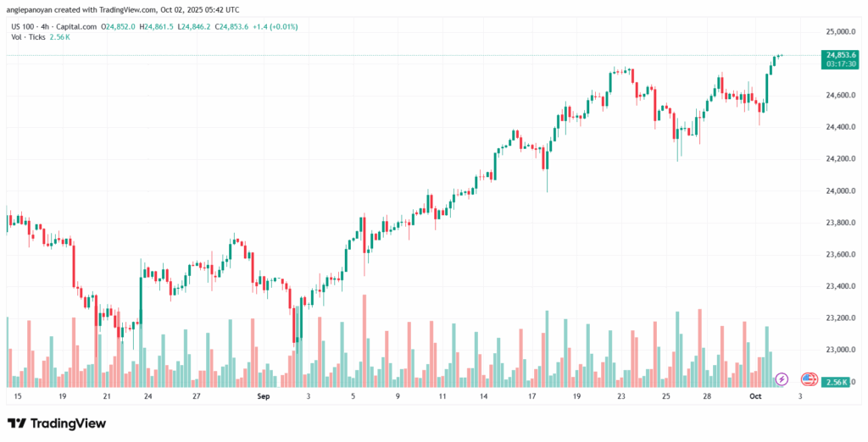This screenshot has height=442, width=868.
Task: Click the Vol · Ticks indicator label
Action: (x=30, y=37)
